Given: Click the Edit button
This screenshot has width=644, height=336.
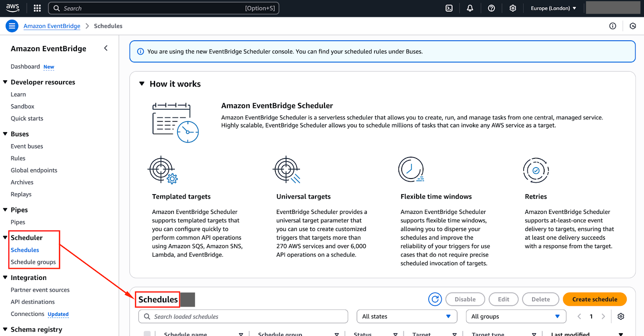Looking at the screenshot, I should tap(504, 299).
